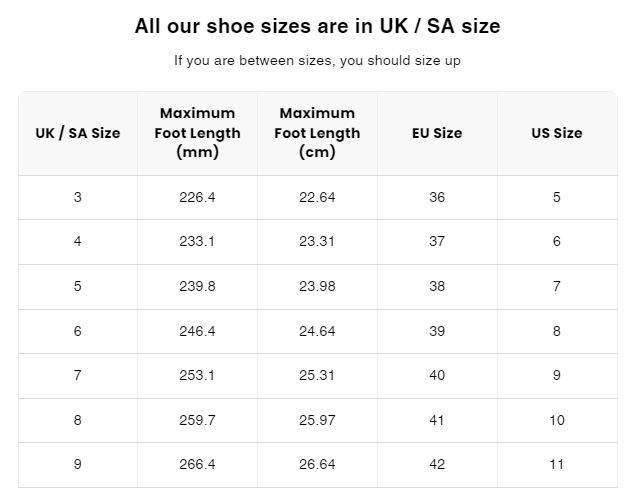Select EU size 39 cell
This screenshot has height=495, width=636.
click(437, 331)
